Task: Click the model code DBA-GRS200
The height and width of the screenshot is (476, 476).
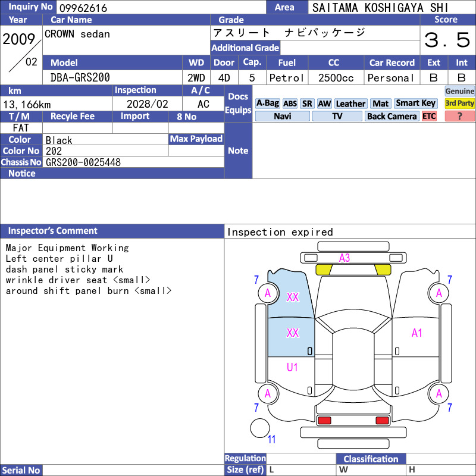Action: click(80, 77)
